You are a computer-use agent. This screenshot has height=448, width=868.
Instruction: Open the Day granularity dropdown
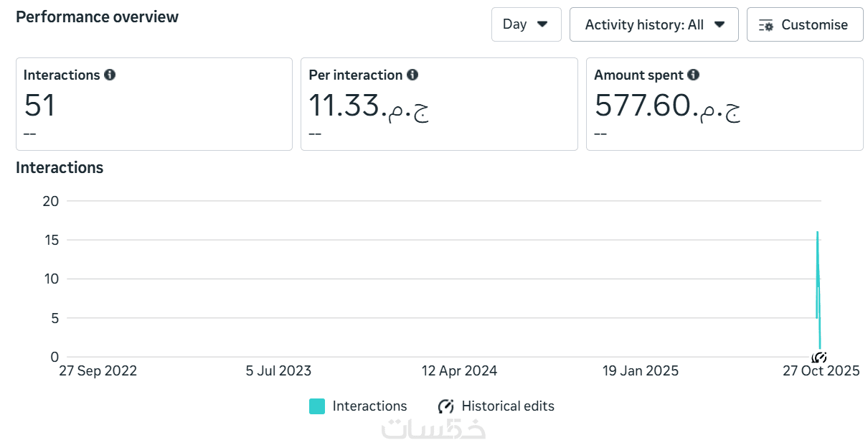[526, 24]
